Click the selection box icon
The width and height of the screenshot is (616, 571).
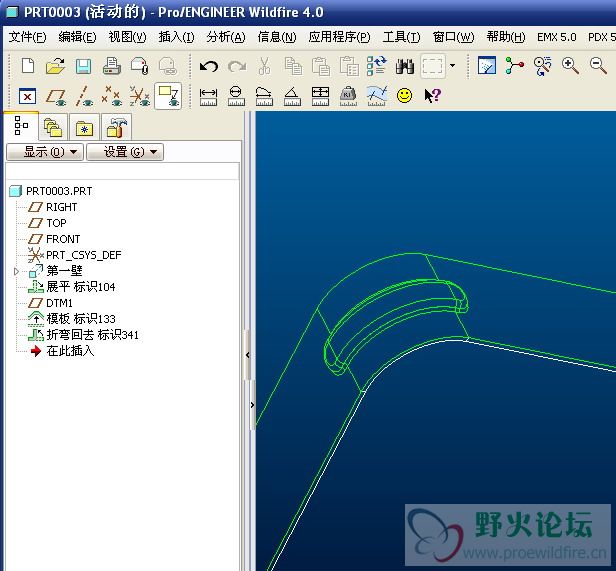click(433, 66)
